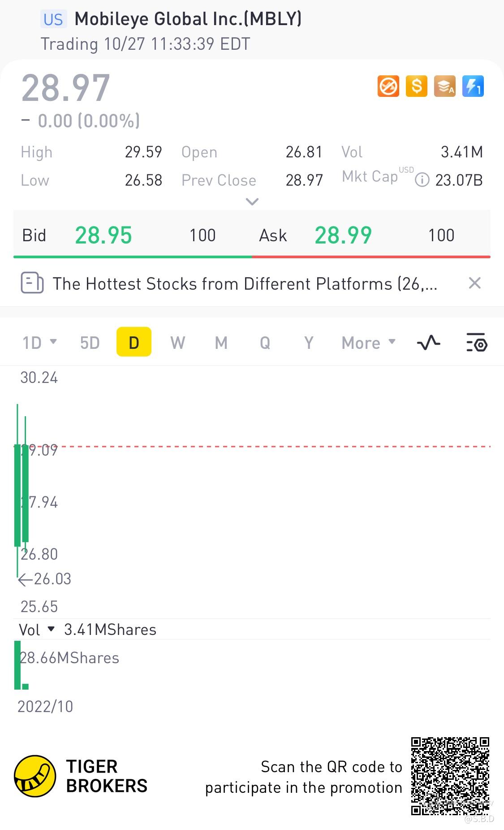
Task: Tap the yellow dollar sign badge
Action: (x=416, y=86)
